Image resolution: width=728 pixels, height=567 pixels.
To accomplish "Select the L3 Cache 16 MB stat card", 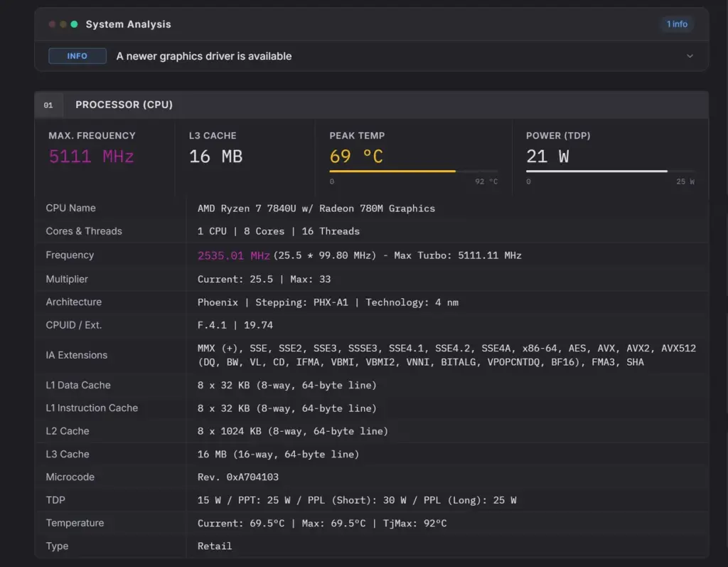I will (245, 157).
